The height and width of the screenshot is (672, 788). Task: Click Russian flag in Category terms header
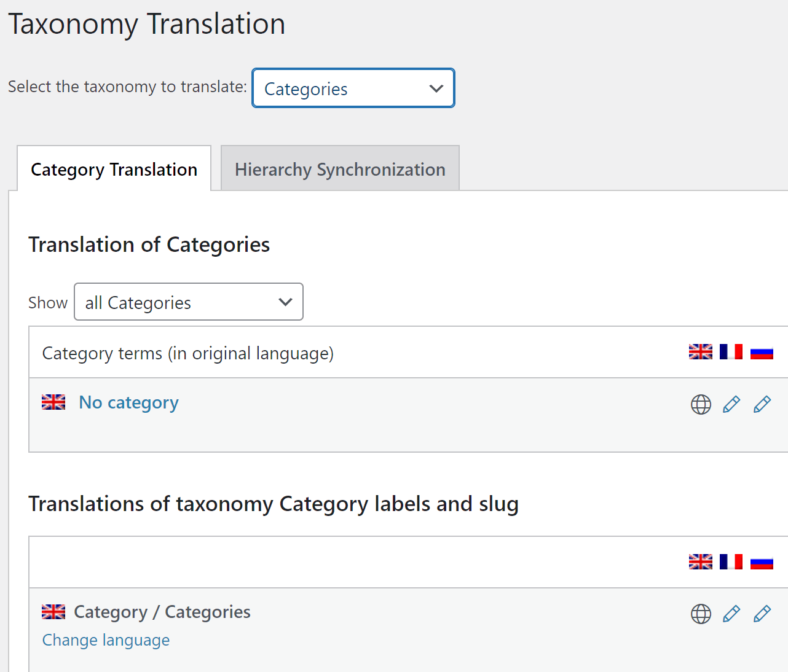tap(762, 352)
